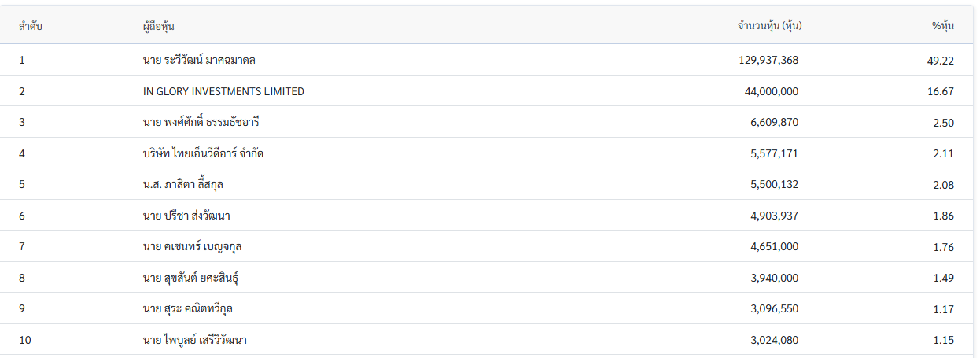Click the 1.15 percentage value

[943, 340]
